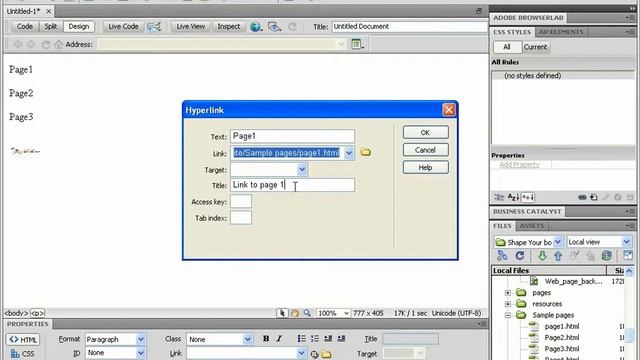Click the address bar Forward arrow

pos(31,44)
